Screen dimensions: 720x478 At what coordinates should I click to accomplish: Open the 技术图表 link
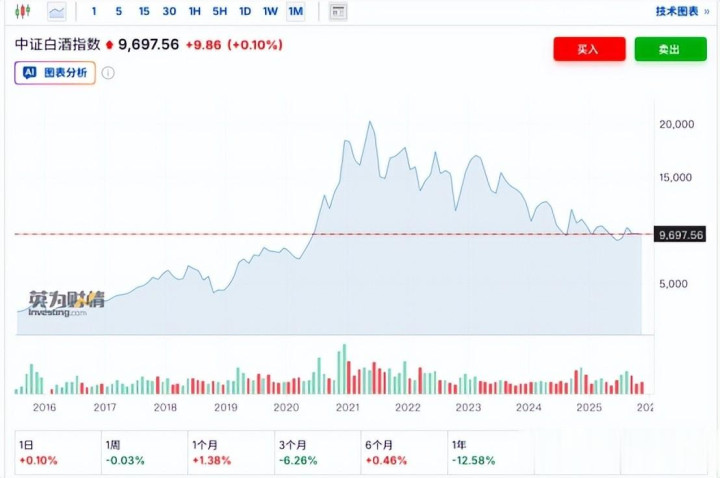click(x=676, y=12)
